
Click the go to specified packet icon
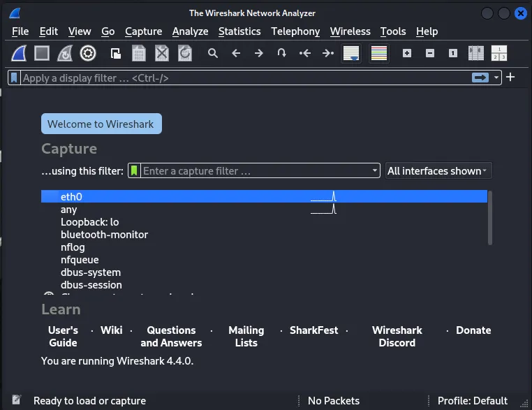click(281, 53)
